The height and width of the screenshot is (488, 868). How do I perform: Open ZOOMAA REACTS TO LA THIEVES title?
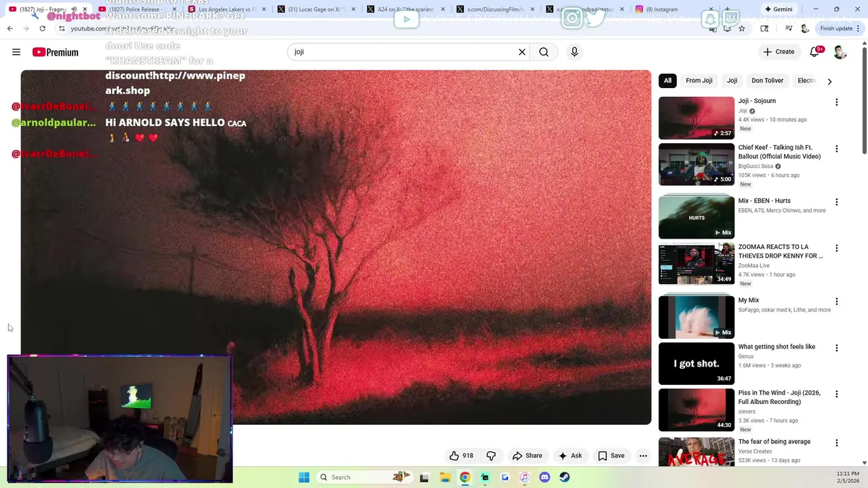click(781, 251)
